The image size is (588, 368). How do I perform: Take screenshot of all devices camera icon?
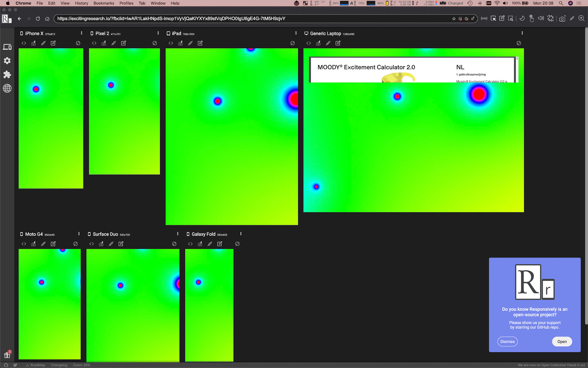(562, 18)
